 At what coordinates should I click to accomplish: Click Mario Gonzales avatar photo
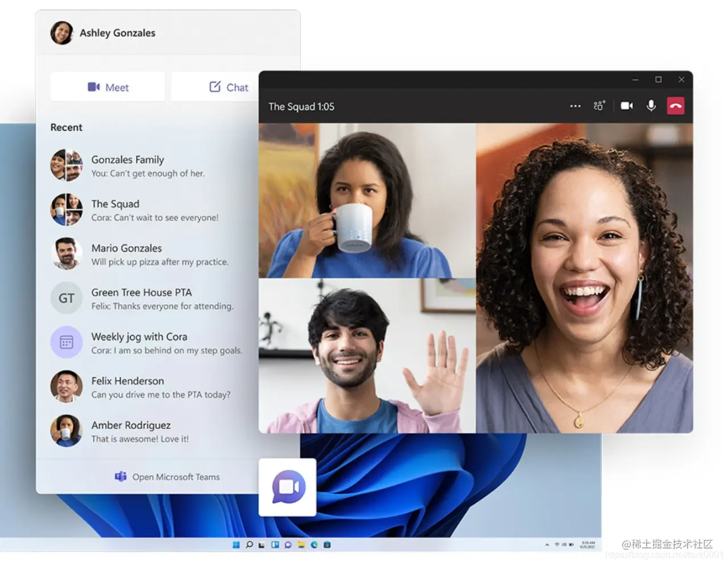(67, 254)
